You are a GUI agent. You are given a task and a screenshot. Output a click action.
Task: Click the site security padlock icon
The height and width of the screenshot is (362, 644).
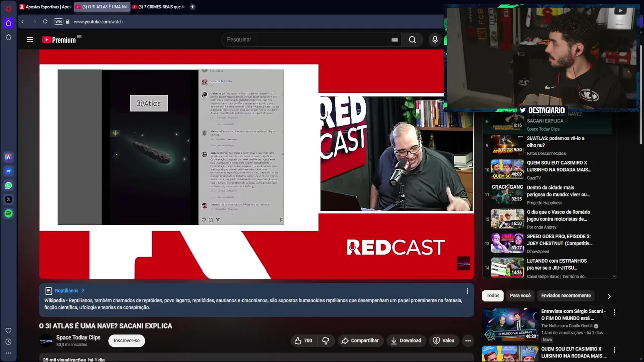pos(67,22)
